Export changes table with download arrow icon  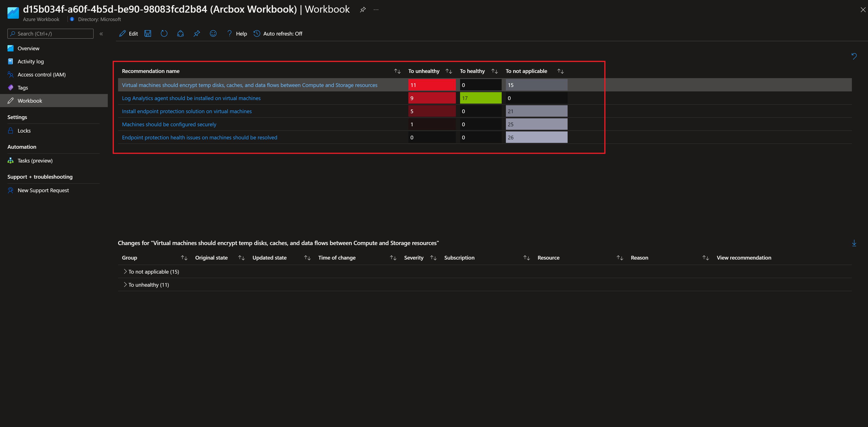click(x=854, y=243)
